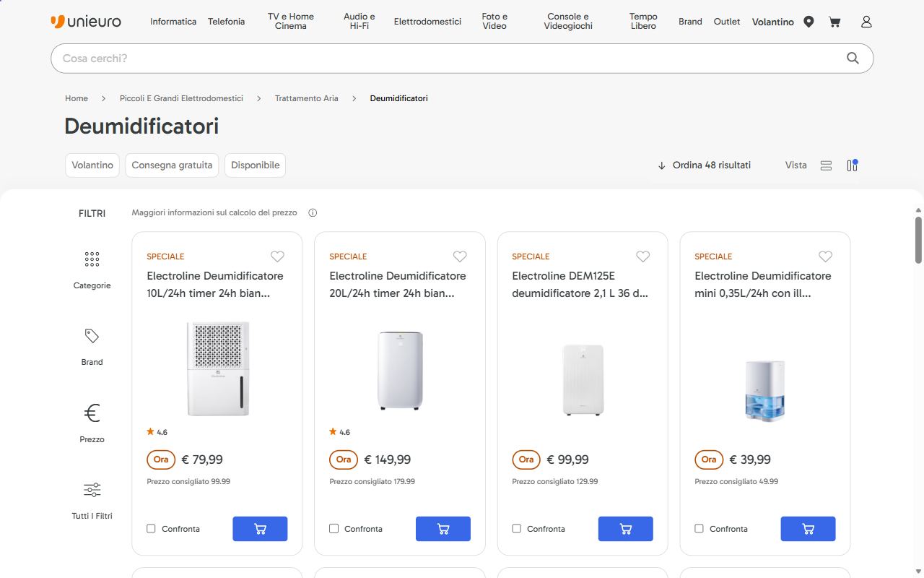Click the search magnifier icon
This screenshot has height=578, width=924.
(x=853, y=59)
